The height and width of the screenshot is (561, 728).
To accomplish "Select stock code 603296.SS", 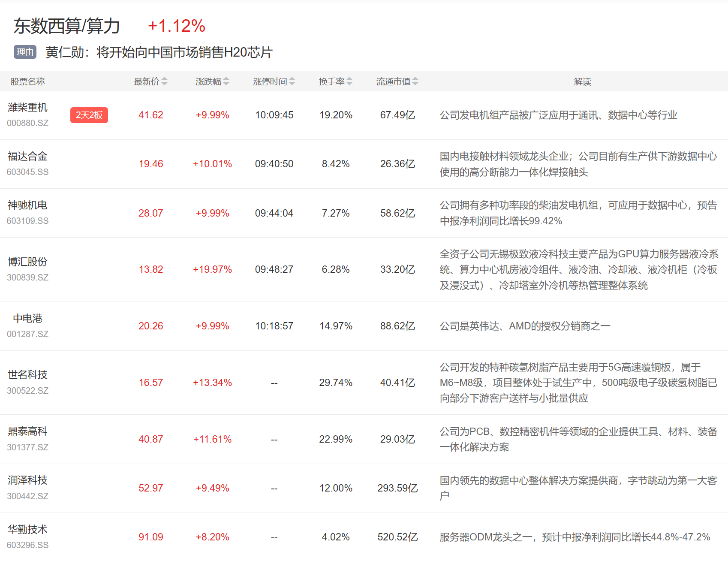I will click(x=27, y=545).
